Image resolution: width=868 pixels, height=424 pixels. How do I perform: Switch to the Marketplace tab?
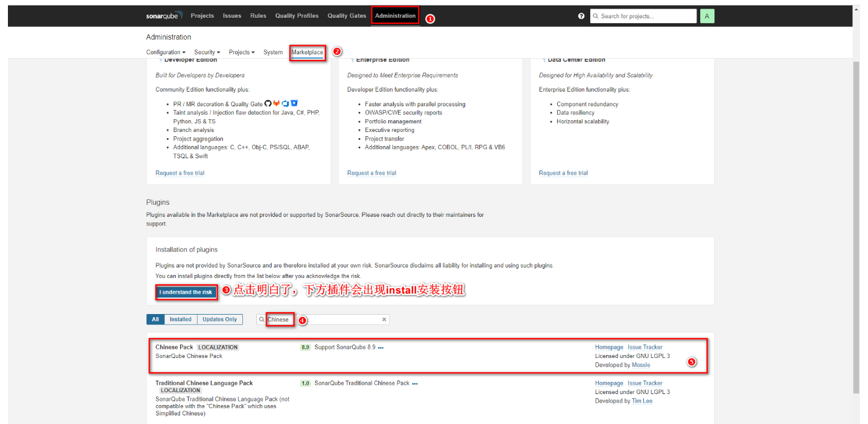click(307, 53)
